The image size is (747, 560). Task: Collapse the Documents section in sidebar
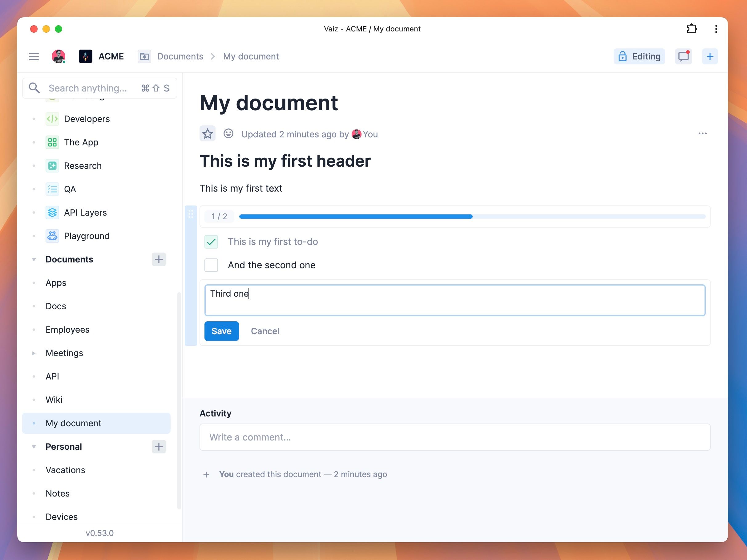pos(34,259)
